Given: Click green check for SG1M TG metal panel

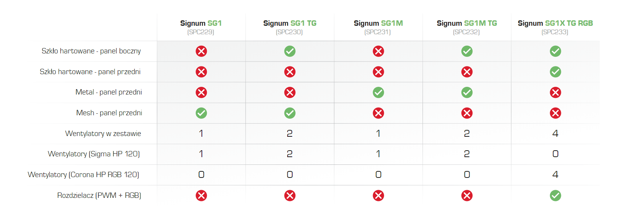Looking at the screenshot, I should (467, 92).
